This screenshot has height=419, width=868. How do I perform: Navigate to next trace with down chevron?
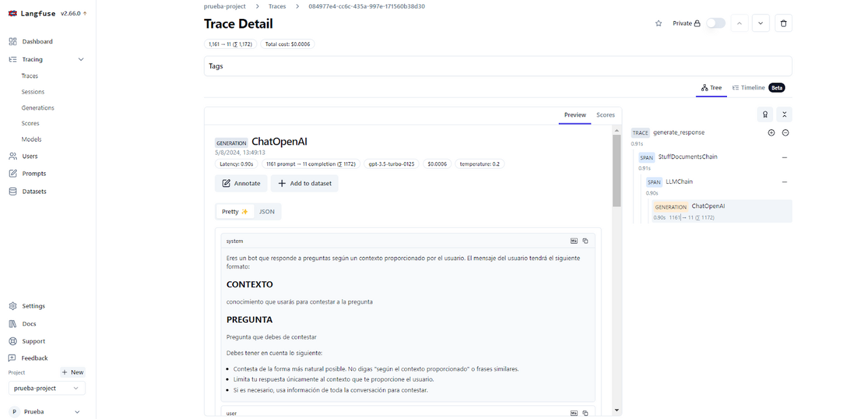760,23
